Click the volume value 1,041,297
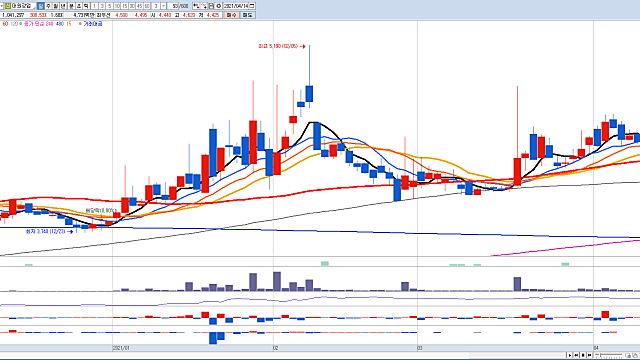This screenshot has height=360, width=640. [x=13, y=15]
